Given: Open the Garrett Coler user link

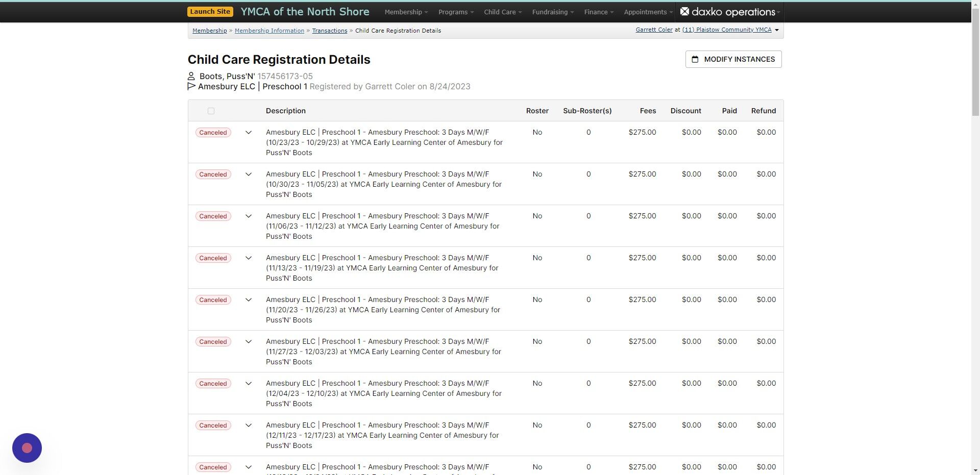Looking at the screenshot, I should coord(654,30).
